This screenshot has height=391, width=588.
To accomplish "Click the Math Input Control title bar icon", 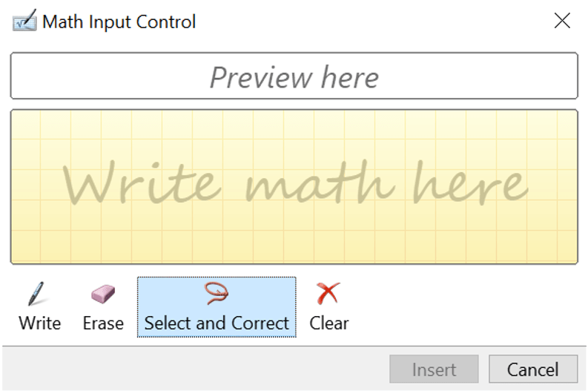I will point(24,22).
